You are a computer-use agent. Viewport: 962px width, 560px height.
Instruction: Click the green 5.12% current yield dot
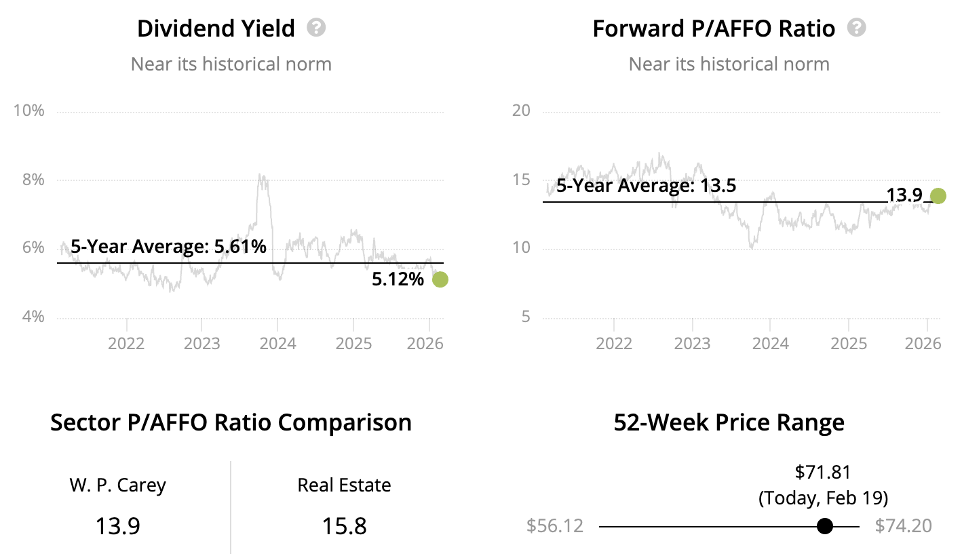(x=440, y=279)
